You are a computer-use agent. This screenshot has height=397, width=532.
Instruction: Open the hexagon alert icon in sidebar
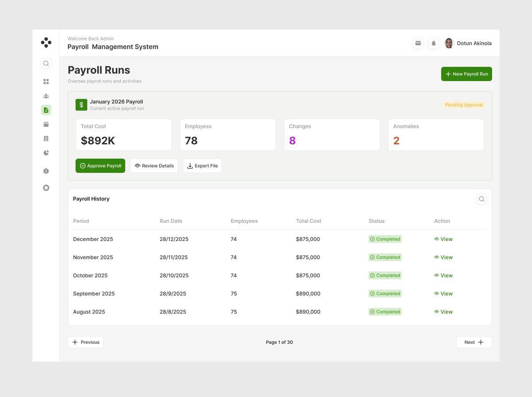[x=46, y=171]
